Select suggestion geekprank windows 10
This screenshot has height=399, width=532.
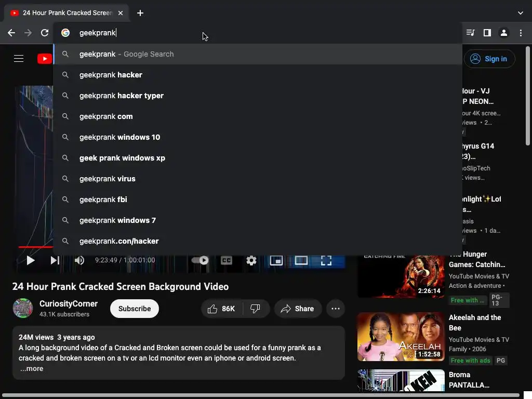click(x=258, y=137)
